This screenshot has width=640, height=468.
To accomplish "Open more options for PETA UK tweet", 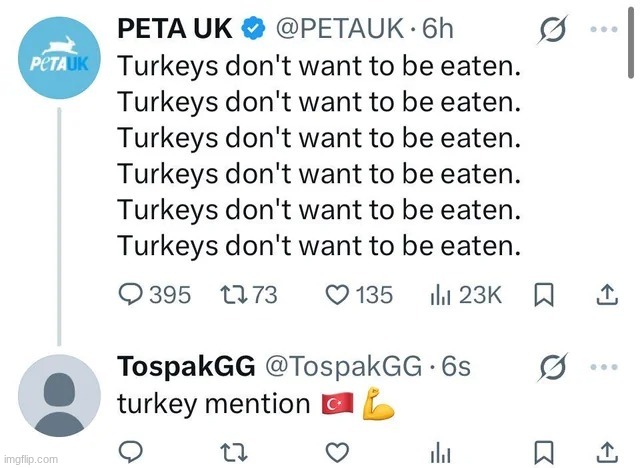I will (604, 29).
